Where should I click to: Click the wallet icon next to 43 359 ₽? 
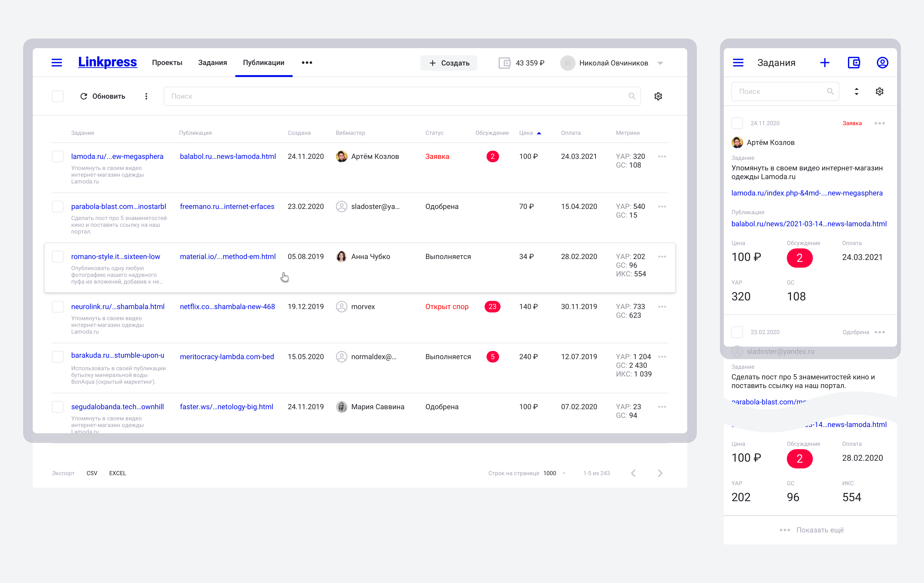[504, 63]
